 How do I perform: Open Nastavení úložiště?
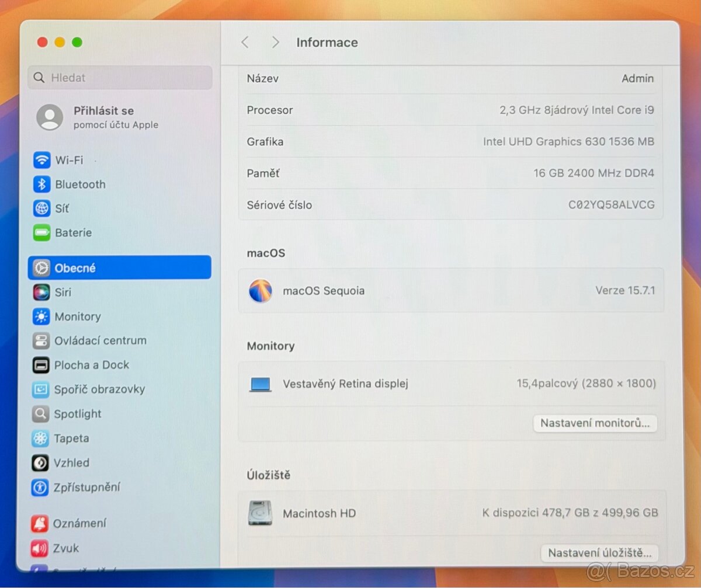coord(599,553)
